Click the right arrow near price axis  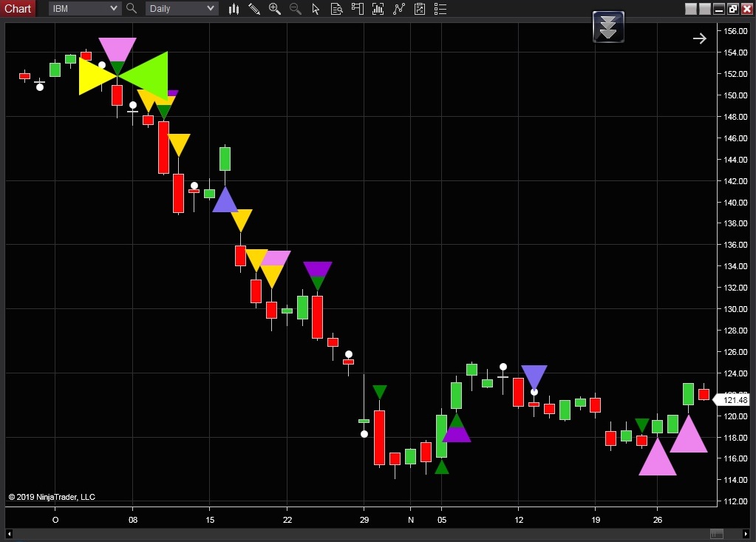[x=699, y=38]
